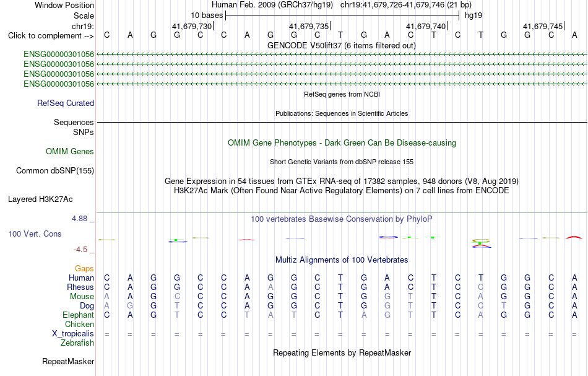Open the GTEx Gene Expression in 54 tissues title

tap(342, 181)
